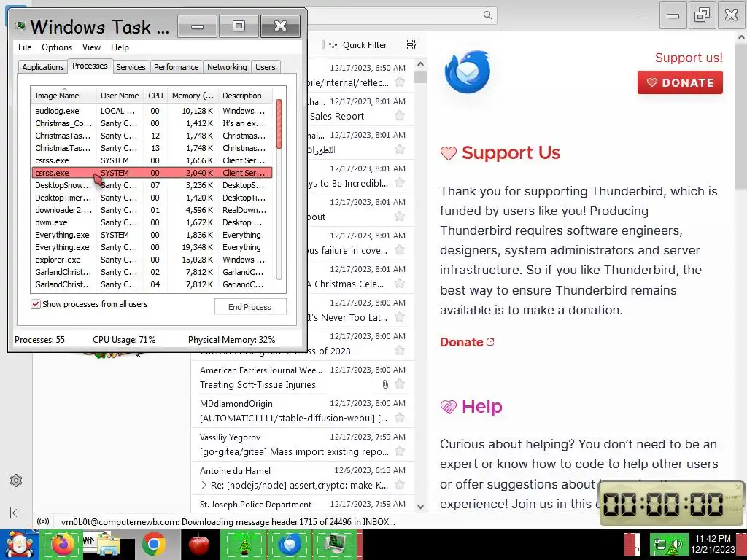Click the Support us! link
Image resolution: width=747 pixels, height=560 pixels.
[x=689, y=58]
